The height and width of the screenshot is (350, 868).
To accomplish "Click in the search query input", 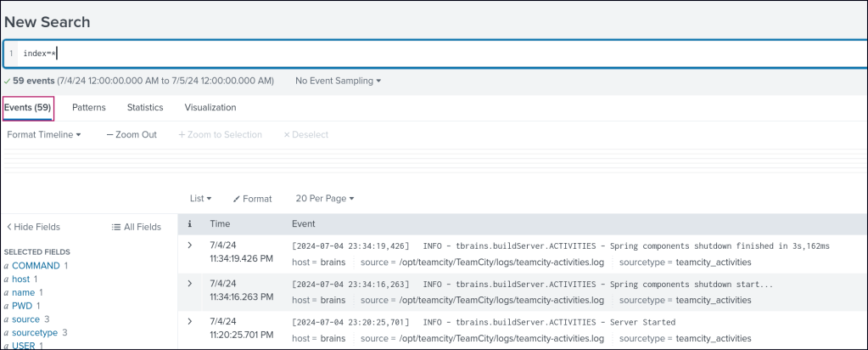I will [x=424, y=54].
